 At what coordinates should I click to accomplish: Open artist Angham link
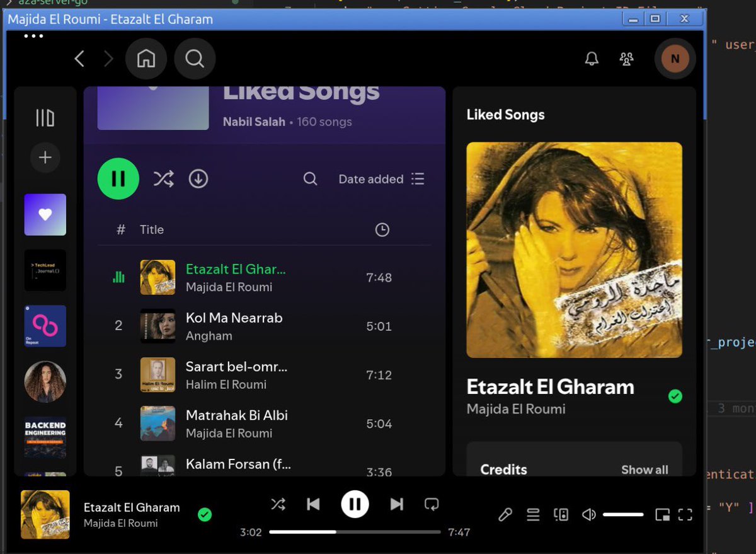click(209, 336)
